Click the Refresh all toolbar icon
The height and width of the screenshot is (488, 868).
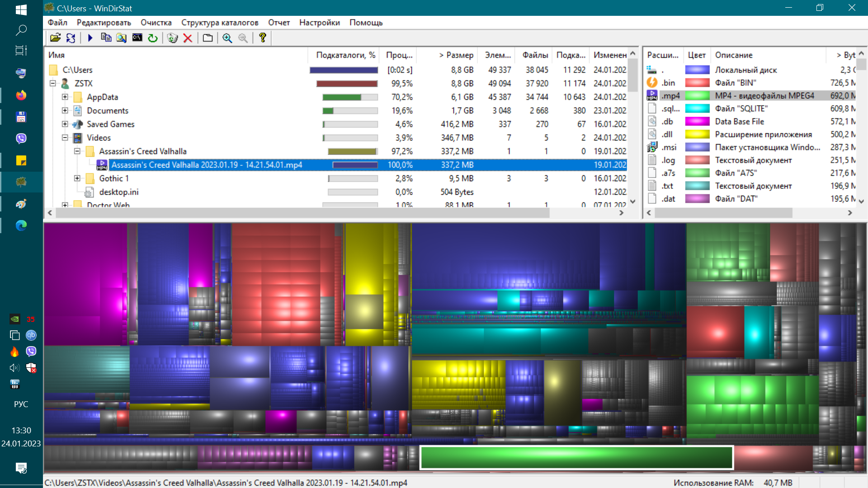click(x=71, y=38)
